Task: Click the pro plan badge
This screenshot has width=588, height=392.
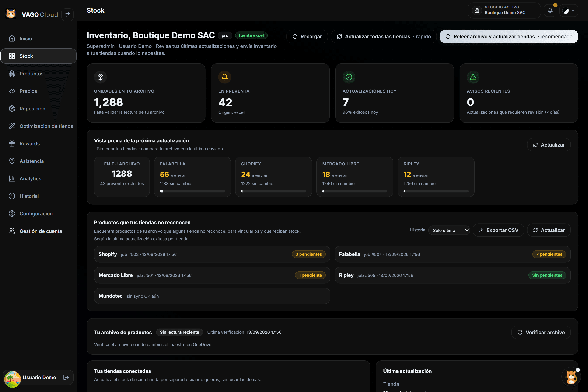Action: (225, 35)
